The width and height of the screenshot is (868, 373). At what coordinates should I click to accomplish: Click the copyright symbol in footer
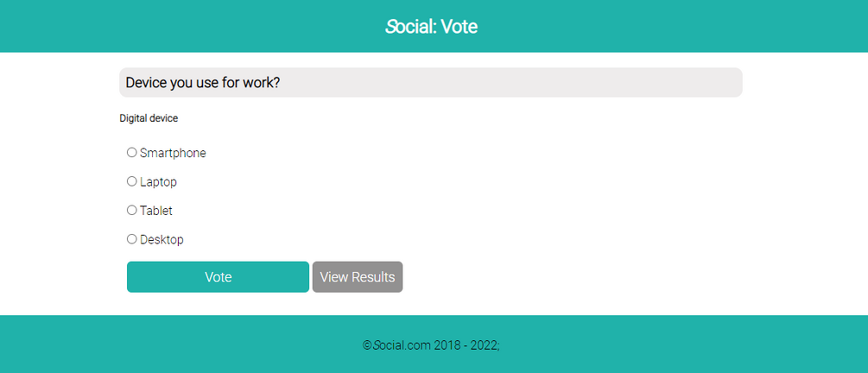[368, 345]
